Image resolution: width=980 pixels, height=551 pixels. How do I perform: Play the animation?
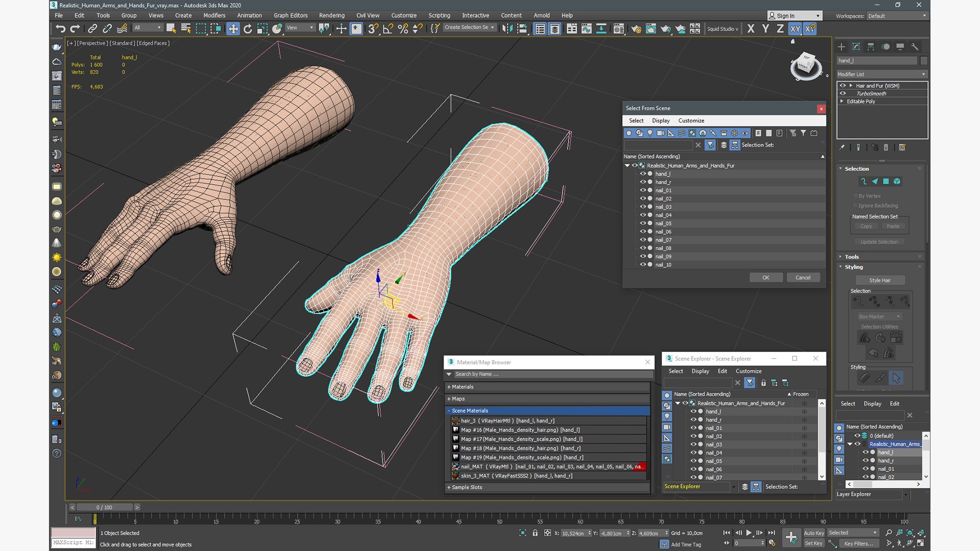point(749,533)
